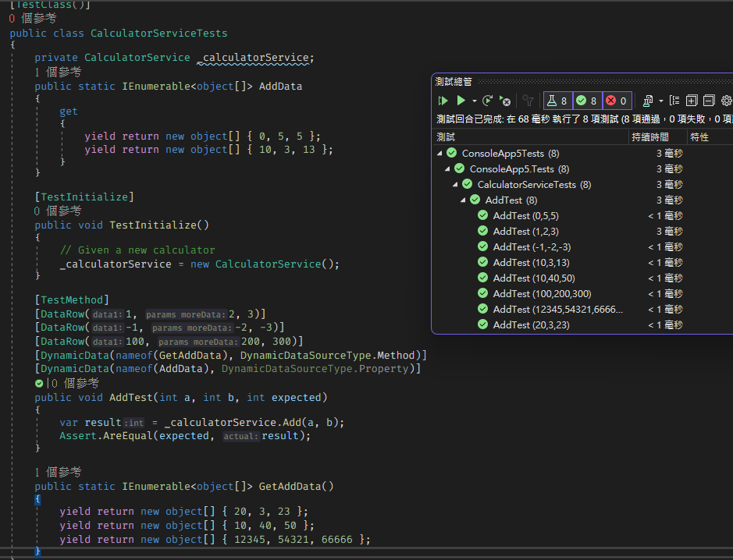The width and height of the screenshot is (733, 560).
Task: Collapse all tests with minus icon
Action: pyautogui.click(x=709, y=101)
